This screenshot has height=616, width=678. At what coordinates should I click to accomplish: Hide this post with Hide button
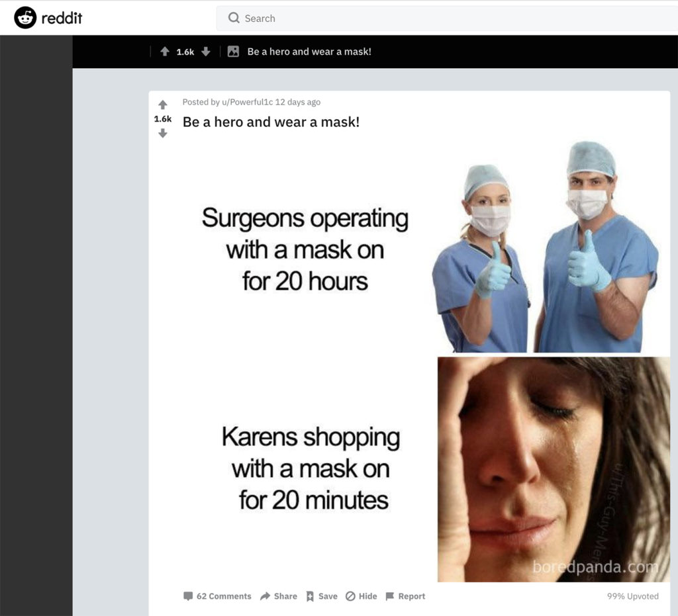coord(362,596)
